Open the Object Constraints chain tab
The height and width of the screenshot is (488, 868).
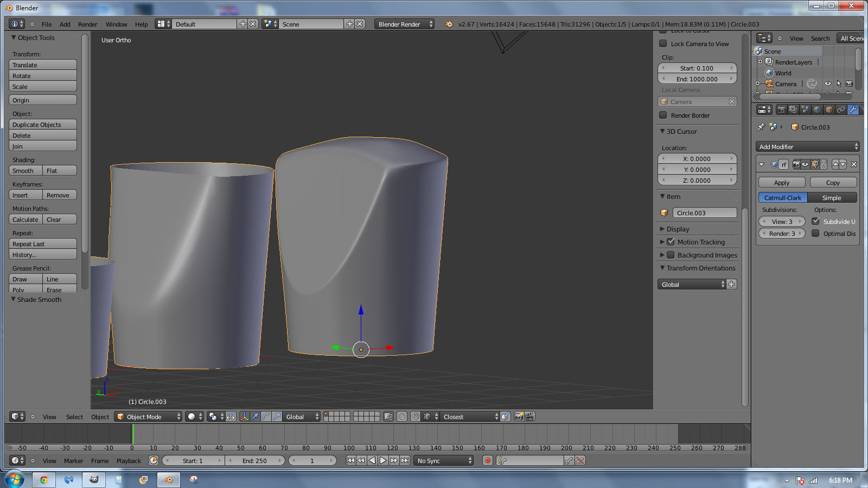tap(841, 110)
